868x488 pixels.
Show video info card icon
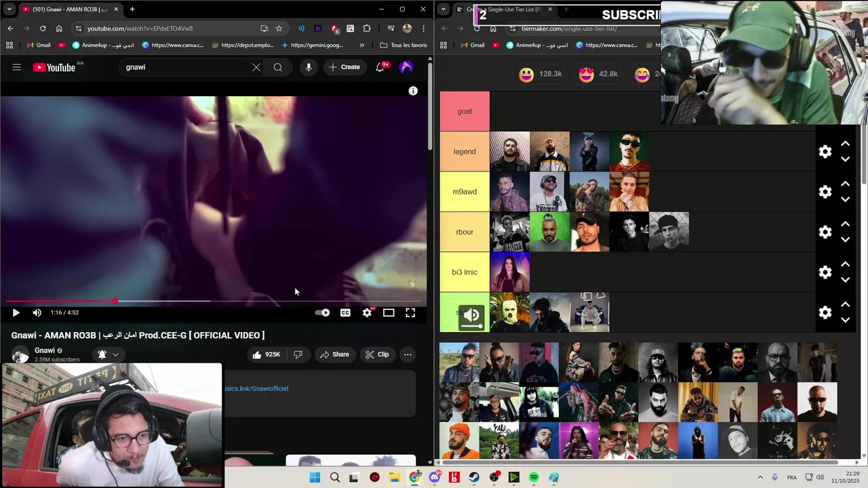(x=413, y=91)
